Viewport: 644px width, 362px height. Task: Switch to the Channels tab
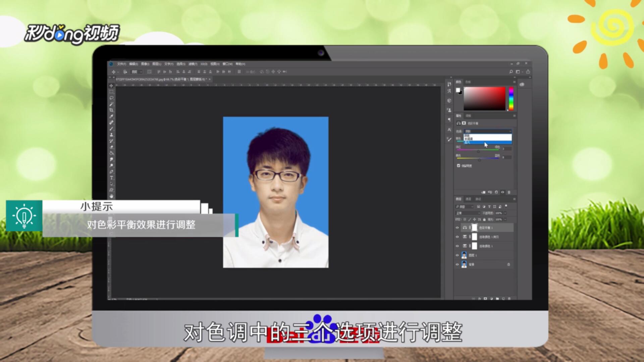469,199
